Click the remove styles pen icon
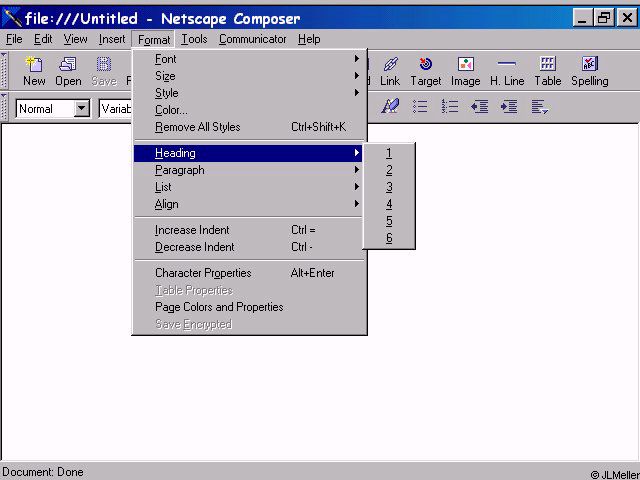 pyautogui.click(x=390, y=107)
